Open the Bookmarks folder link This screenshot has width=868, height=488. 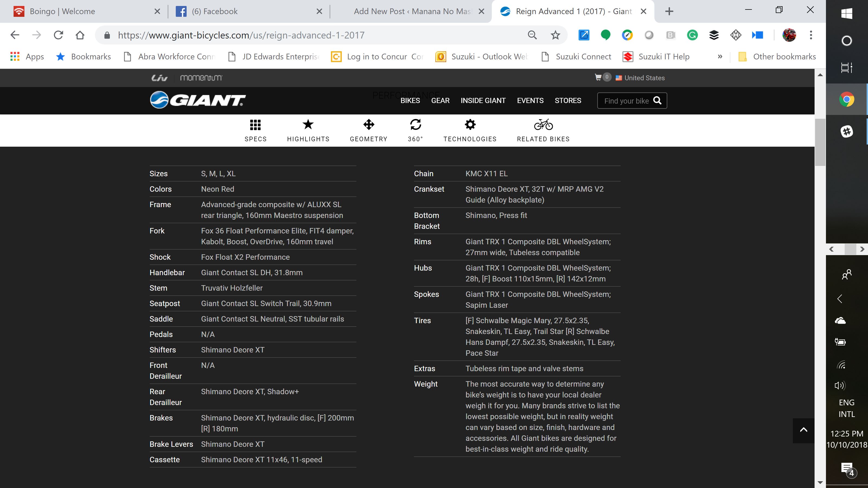(84, 57)
